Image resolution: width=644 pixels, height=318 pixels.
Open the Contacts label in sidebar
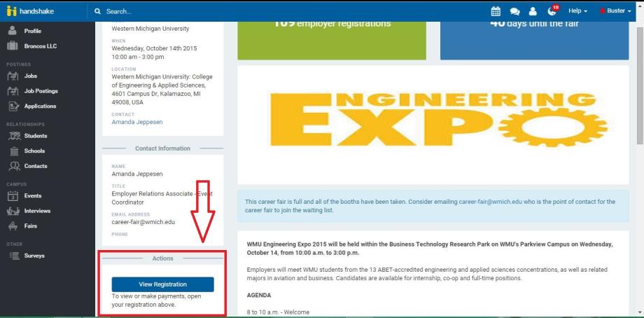pyautogui.click(x=36, y=166)
